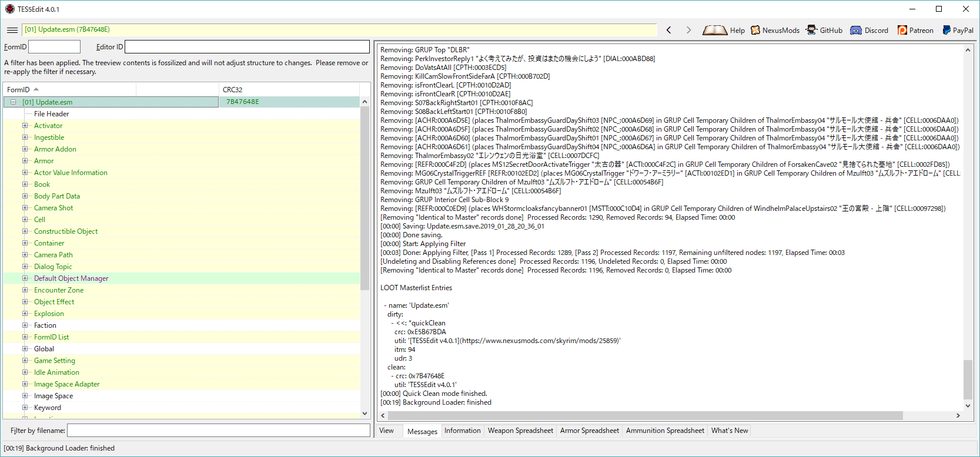This screenshot has height=457, width=980.
Task: Open the Weapon Spreadsheet tab
Action: click(520, 431)
